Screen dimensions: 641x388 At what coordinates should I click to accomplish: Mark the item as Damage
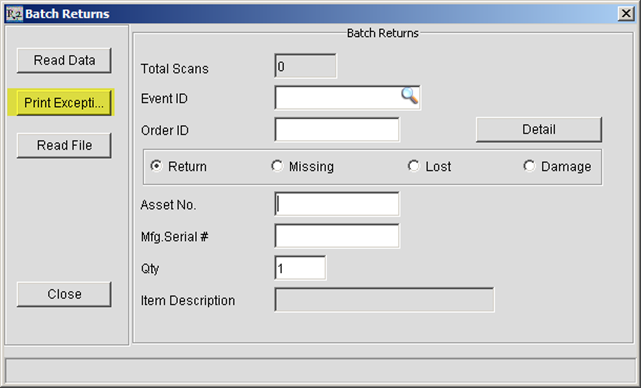(x=529, y=166)
